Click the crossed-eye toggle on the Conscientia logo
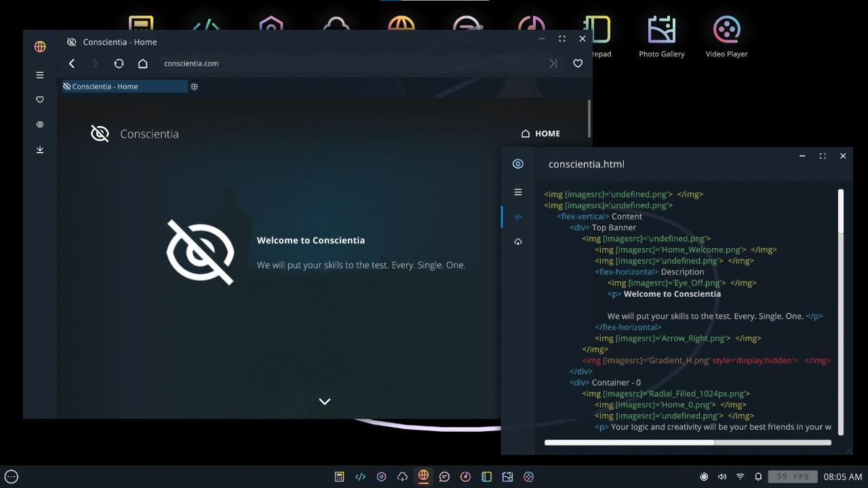 coord(100,134)
